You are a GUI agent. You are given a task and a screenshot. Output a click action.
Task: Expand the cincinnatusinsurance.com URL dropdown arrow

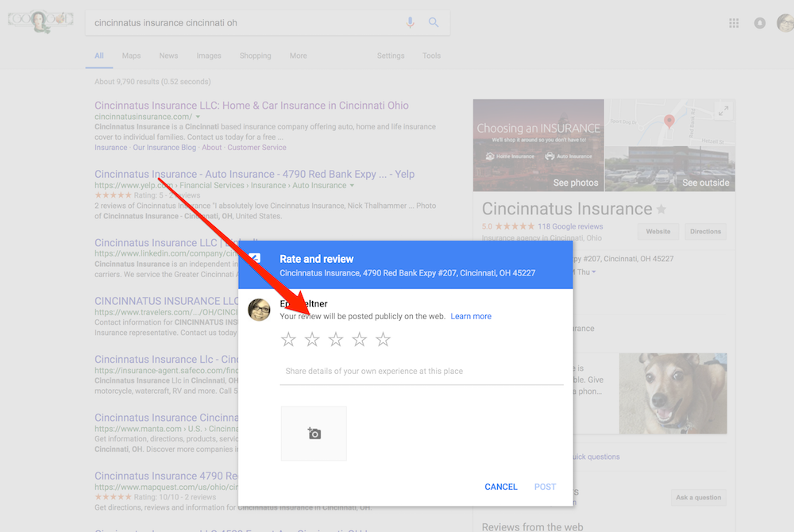[x=198, y=117]
